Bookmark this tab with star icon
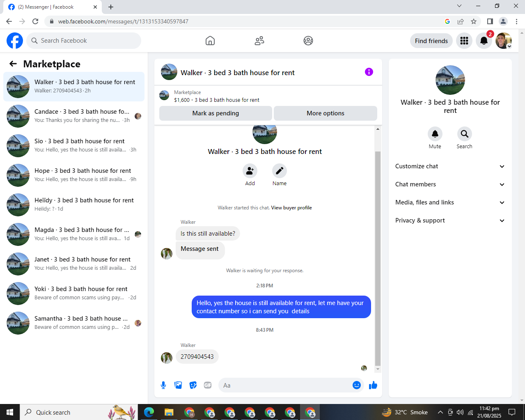This screenshot has width=525, height=420. (x=474, y=21)
